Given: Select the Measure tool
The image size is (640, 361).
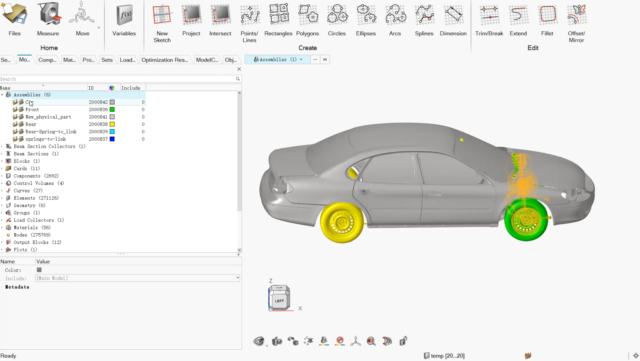Looking at the screenshot, I should tap(48, 19).
